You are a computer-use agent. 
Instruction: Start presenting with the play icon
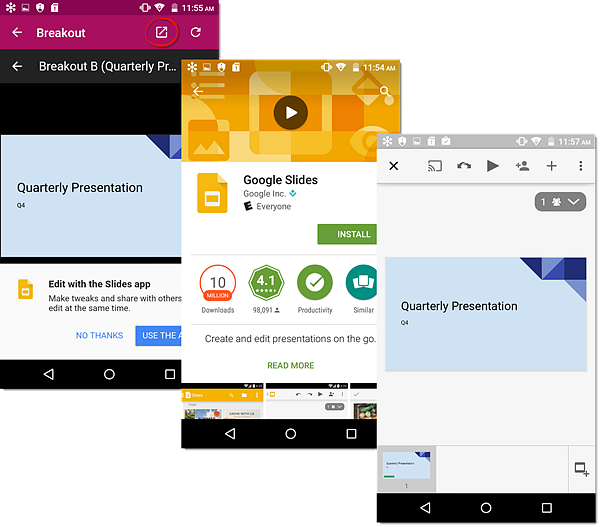click(x=492, y=166)
